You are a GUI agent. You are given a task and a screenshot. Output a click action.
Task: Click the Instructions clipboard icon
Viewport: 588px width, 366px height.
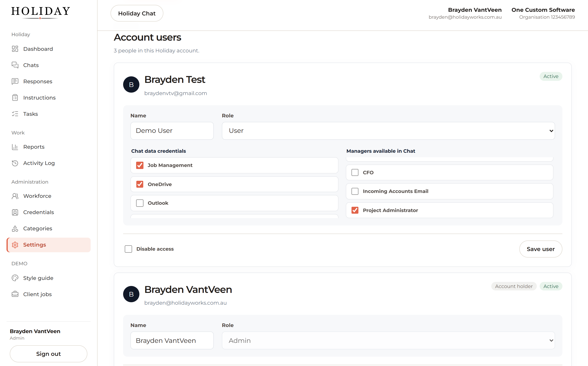click(15, 97)
